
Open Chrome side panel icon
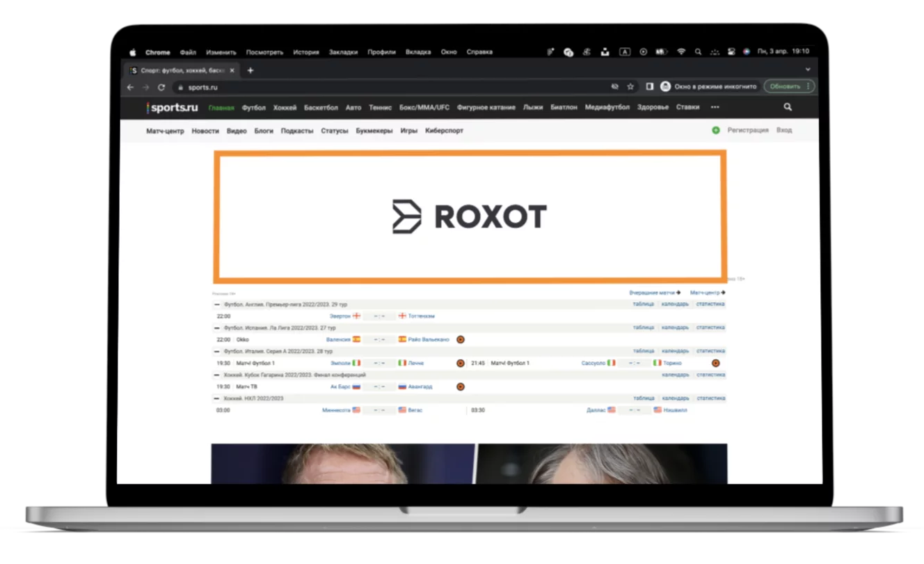(649, 86)
